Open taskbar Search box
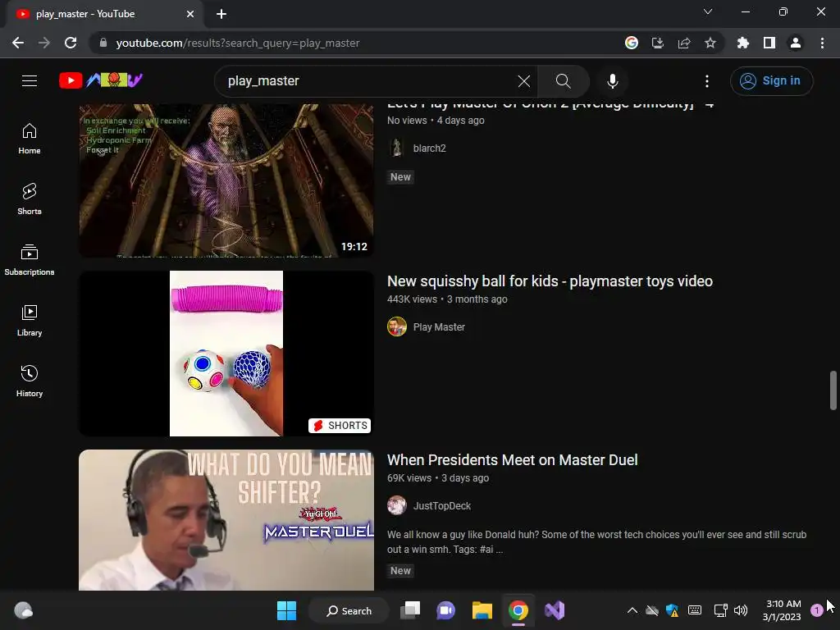 pos(349,610)
